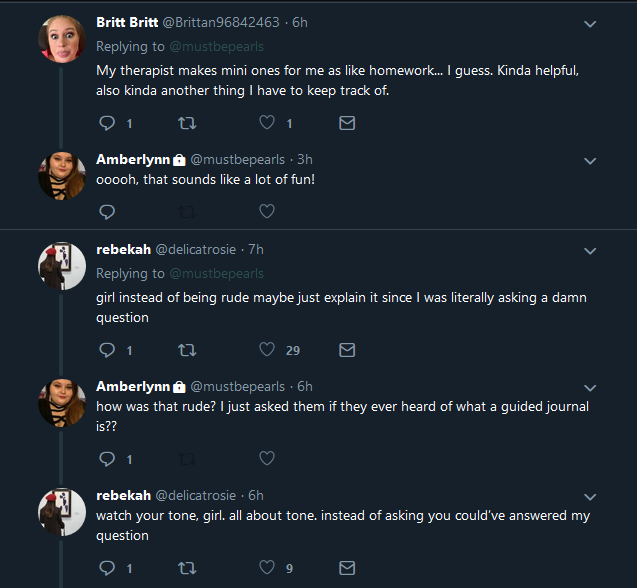View Amberlynn's avatar on the 3h tweet
Screen dimensions: 637x588
(62, 176)
